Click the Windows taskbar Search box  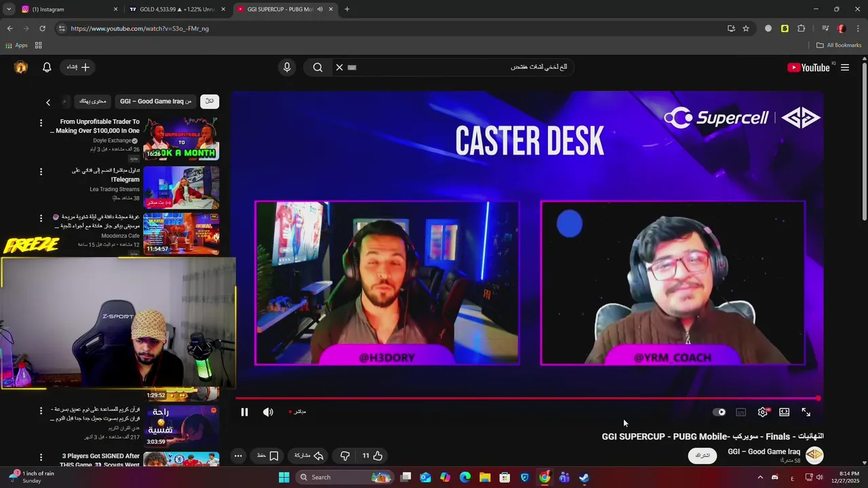point(344,477)
